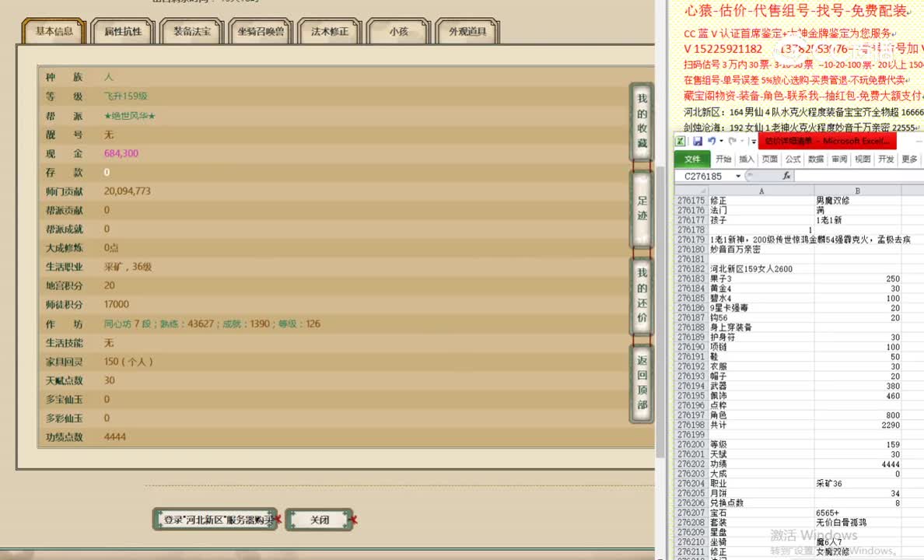
Task: Open the redo history dropdown arrow
Action: coord(742,141)
